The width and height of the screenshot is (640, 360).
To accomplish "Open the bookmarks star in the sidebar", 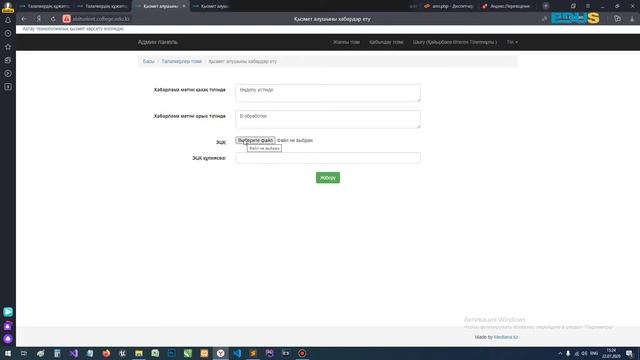I will click(x=8, y=47).
